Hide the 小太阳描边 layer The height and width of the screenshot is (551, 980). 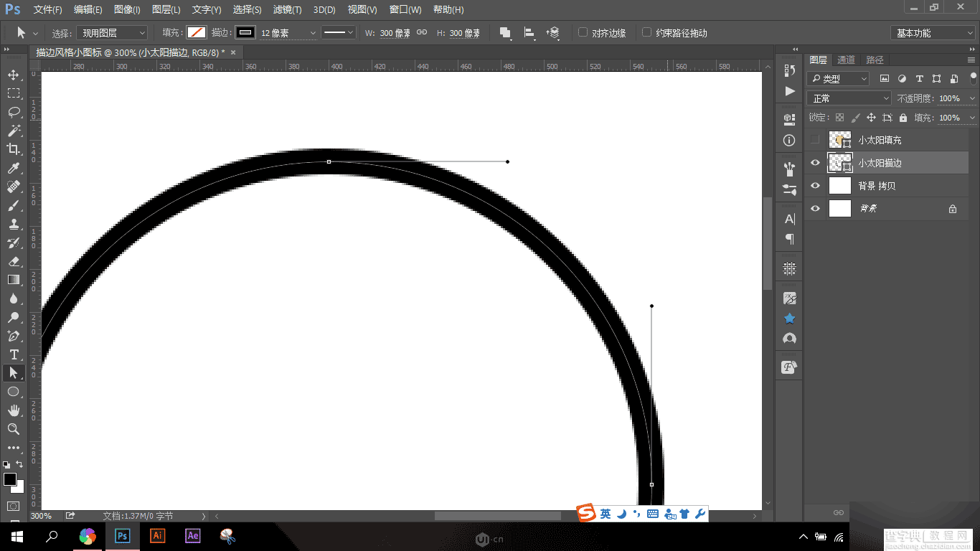tap(814, 163)
